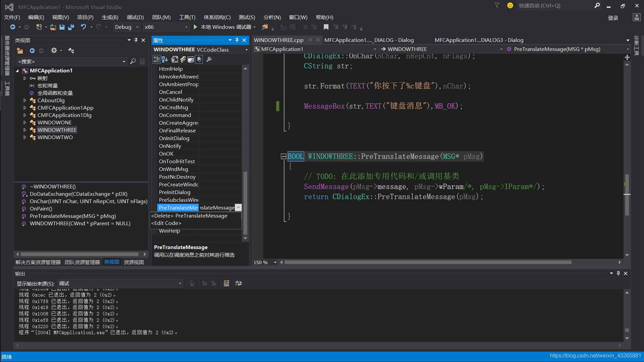This screenshot has width=644, height=362.
Task: Select OnChar member in Class View list
Action: [89, 201]
